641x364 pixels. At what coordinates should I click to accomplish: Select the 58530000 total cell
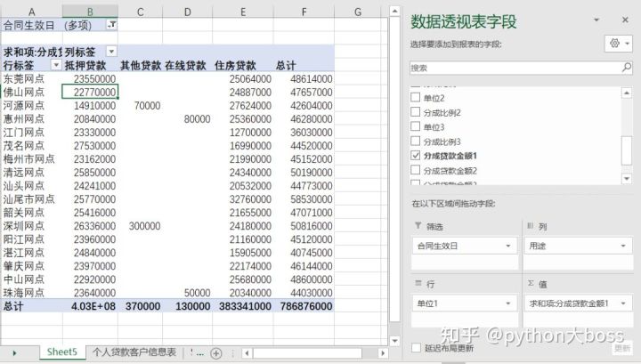point(304,199)
